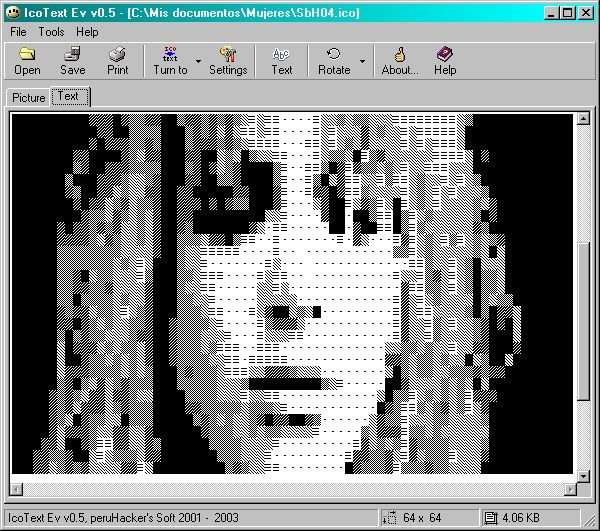Click the ASCII art face in text view
Viewport: 600px width, 531px height.
[292, 293]
